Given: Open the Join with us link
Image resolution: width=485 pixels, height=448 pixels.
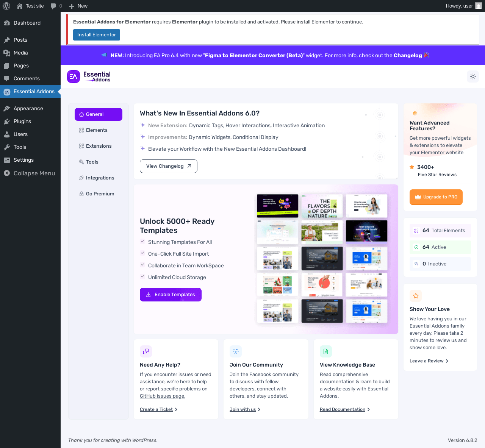Looking at the screenshot, I should [245, 409].
